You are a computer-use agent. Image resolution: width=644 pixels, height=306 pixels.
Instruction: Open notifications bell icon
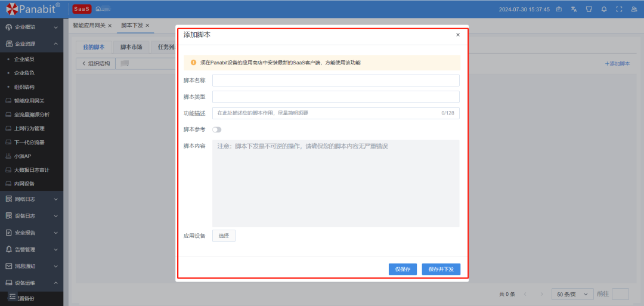click(603, 9)
